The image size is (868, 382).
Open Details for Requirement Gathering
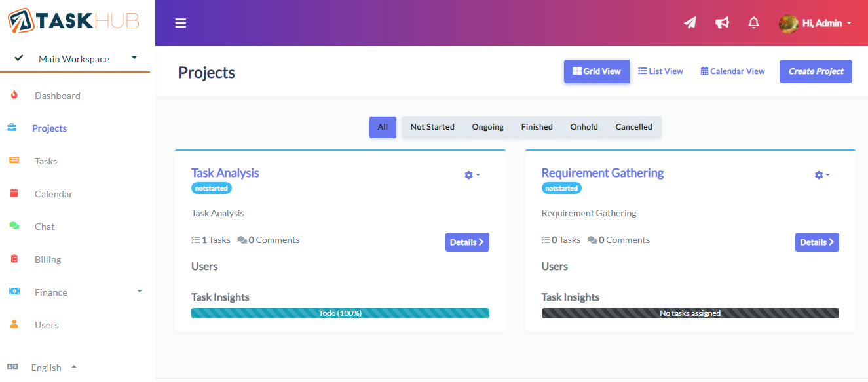(x=817, y=242)
